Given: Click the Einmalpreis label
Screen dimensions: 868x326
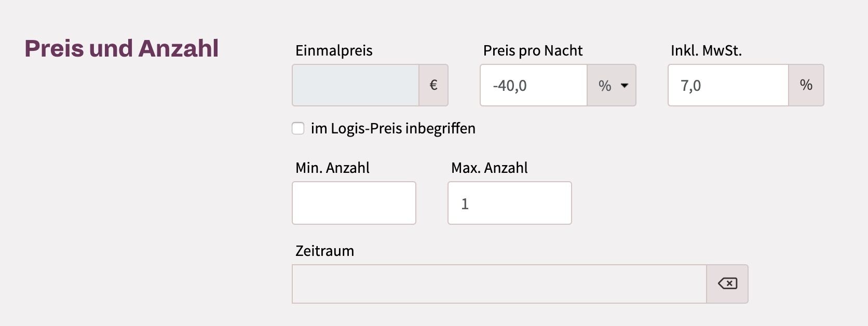Looking at the screenshot, I should (334, 50).
